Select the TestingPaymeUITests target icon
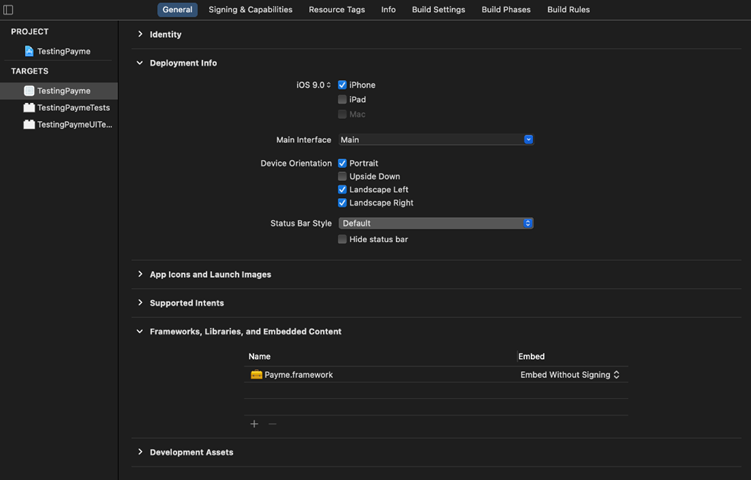 click(x=29, y=125)
